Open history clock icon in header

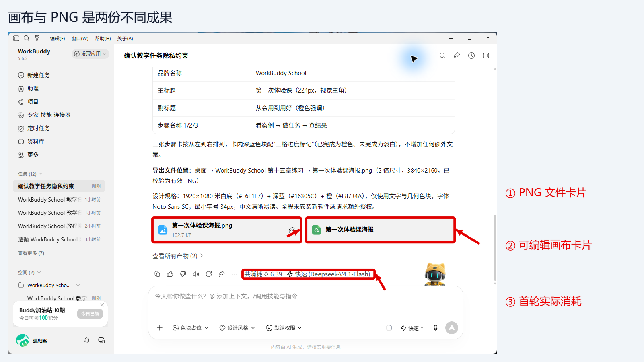[x=471, y=56]
